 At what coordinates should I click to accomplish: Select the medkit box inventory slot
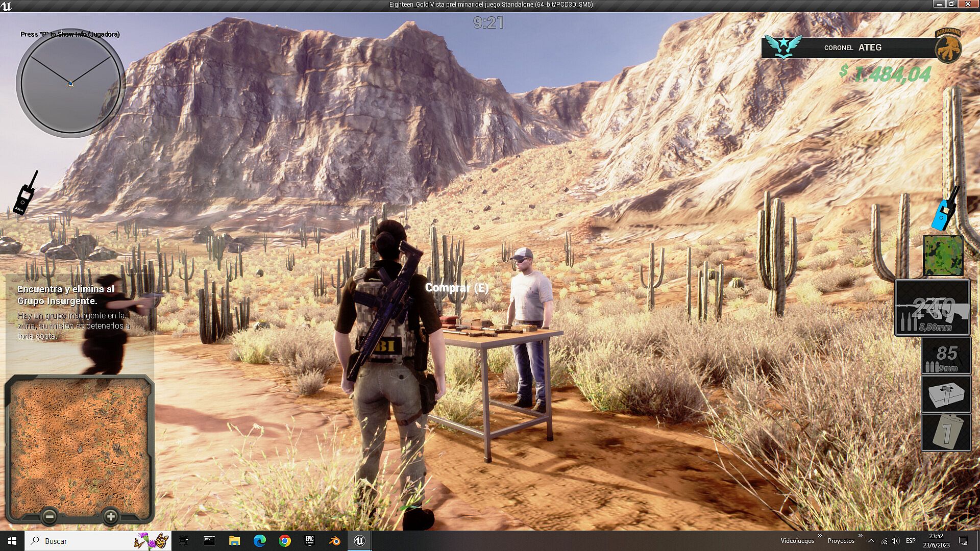946,394
